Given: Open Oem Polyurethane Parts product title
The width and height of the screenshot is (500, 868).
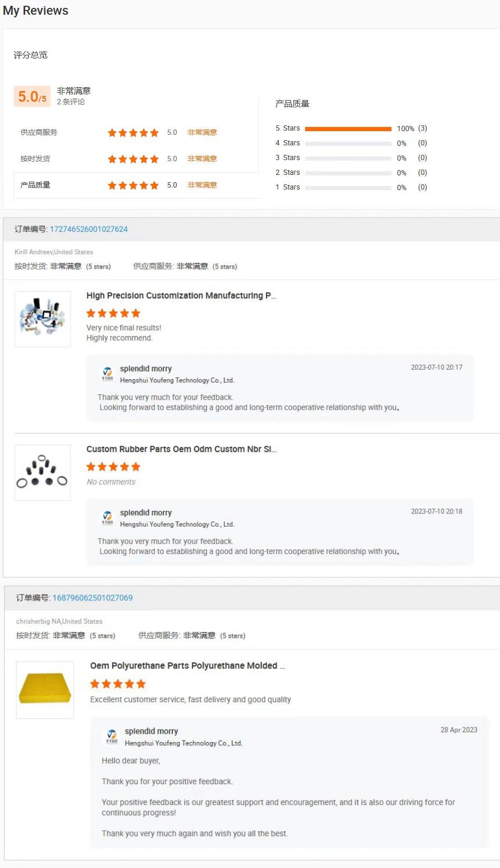Looking at the screenshot, I should (x=187, y=666).
